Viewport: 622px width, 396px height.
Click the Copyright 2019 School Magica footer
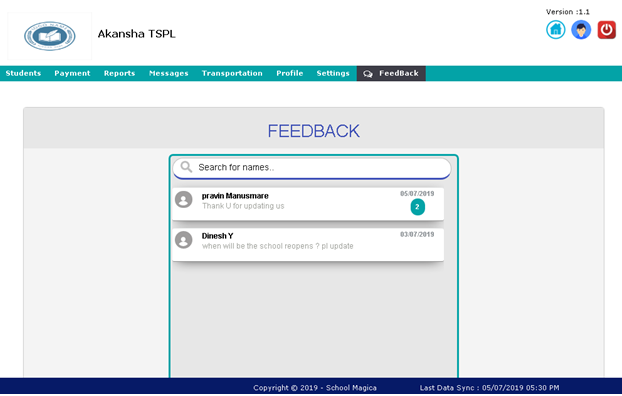tap(315, 388)
